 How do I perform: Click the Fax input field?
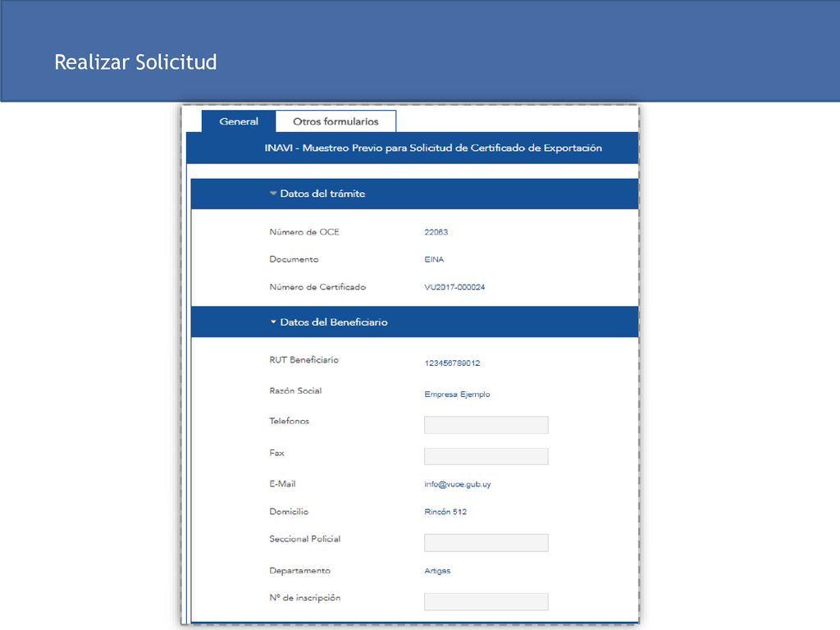(486, 456)
